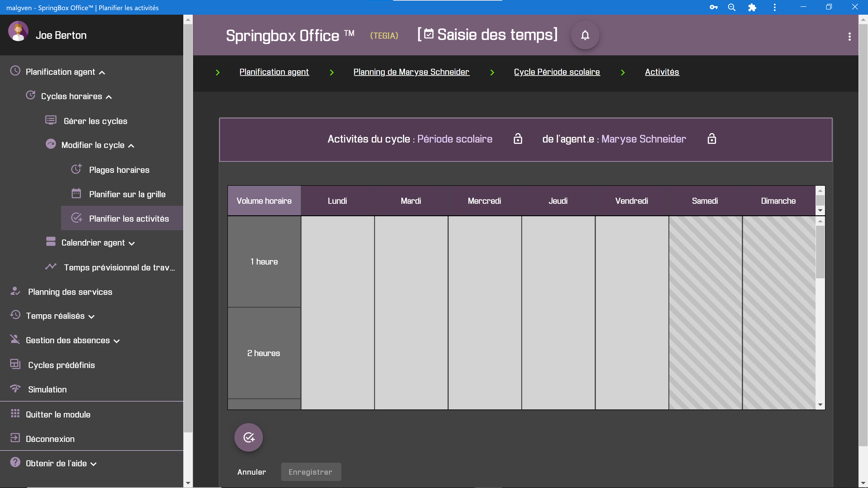Image resolution: width=868 pixels, height=488 pixels.
Task: Open Planifier sur la grille
Action: (x=127, y=194)
